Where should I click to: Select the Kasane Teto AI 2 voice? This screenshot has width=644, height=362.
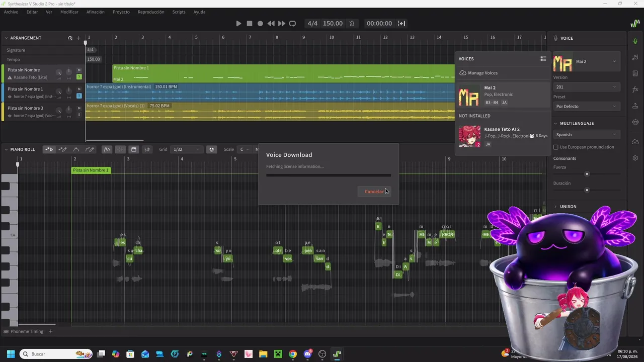pyautogui.click(x=503, y=136)
